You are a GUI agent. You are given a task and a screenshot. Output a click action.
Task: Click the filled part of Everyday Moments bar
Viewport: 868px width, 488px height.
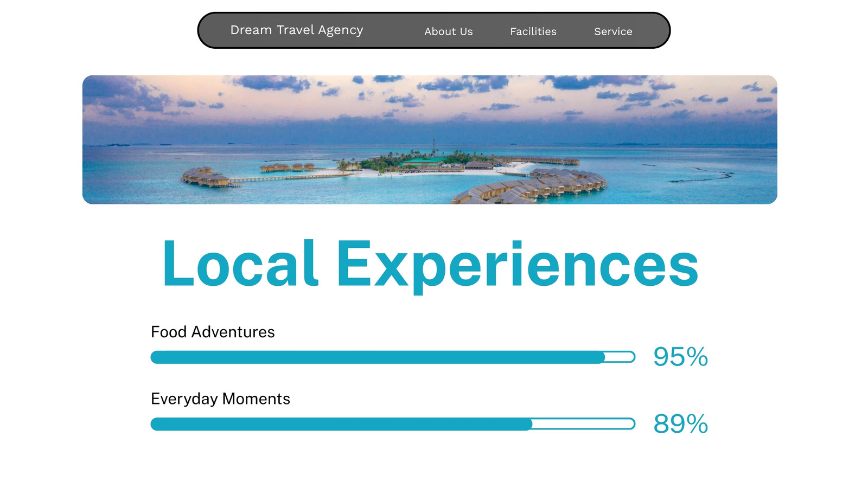pyautogui.click(x=341, y=424)
